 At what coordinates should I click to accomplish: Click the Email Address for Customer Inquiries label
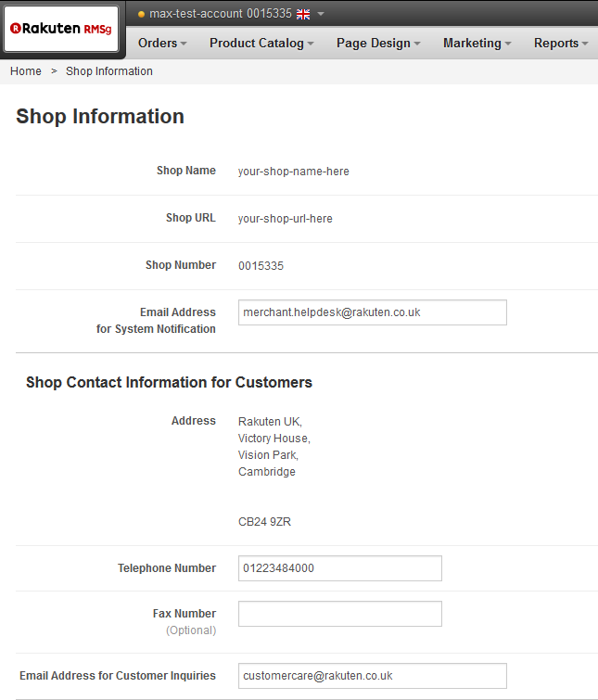click(x=118, y=676)
